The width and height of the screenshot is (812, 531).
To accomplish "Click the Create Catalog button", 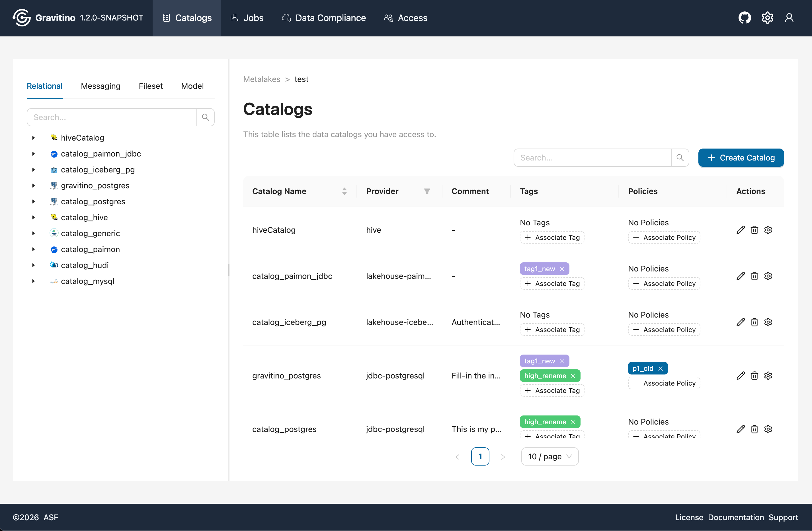I will coord(741,158).
